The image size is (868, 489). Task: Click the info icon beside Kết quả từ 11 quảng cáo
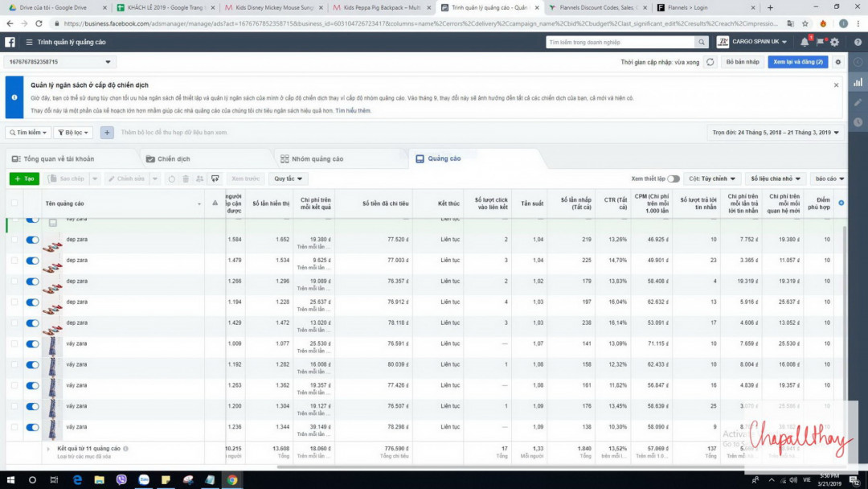click(125, 449)
